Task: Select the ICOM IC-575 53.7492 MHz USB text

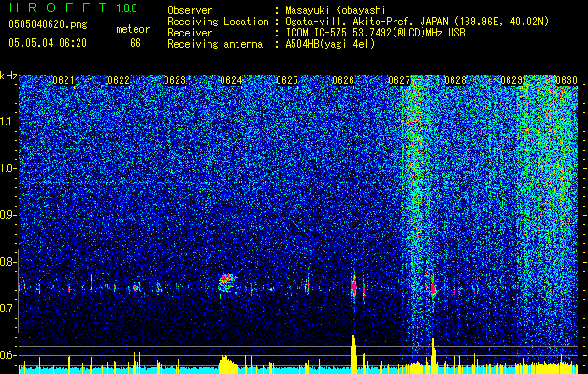Action: click(x=375, y=33)
